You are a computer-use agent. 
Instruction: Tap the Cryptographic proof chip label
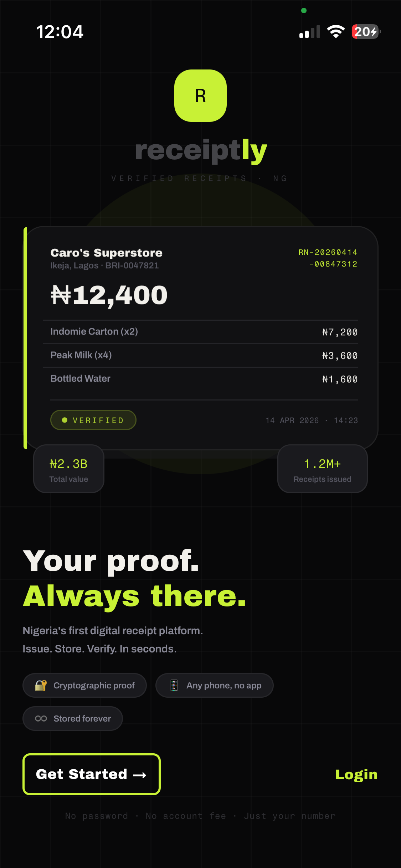coord(94,685)
